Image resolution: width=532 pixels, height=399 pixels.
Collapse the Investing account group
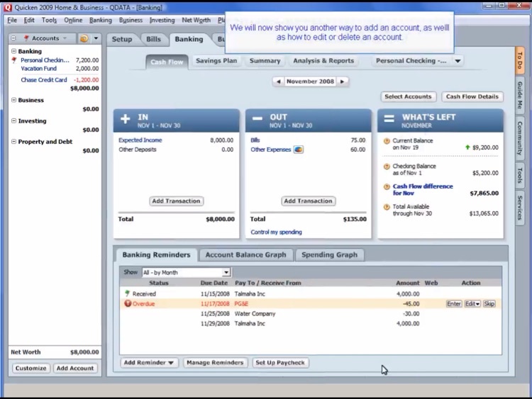pyautogui.click(x=13, y=121)
